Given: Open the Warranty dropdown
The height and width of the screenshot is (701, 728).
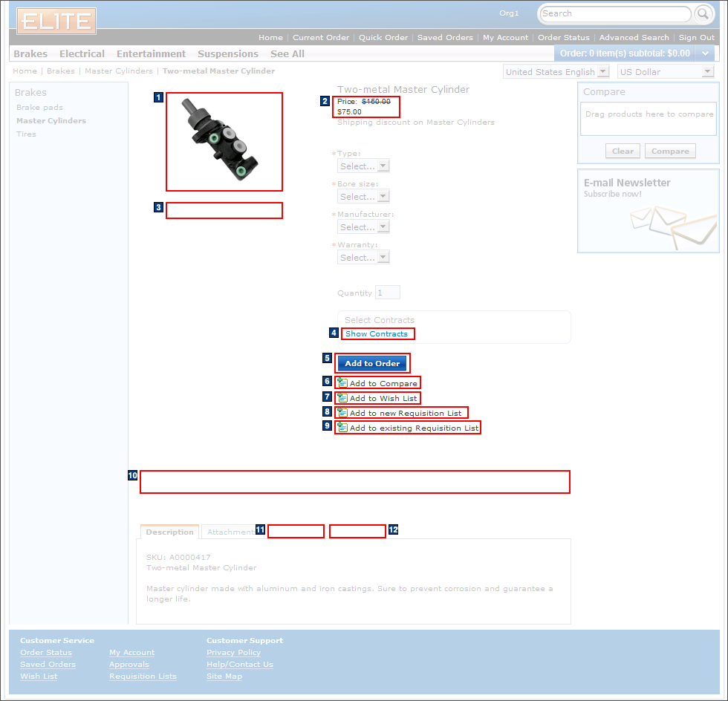Looking at the screenshot, I should pos(363,257).
